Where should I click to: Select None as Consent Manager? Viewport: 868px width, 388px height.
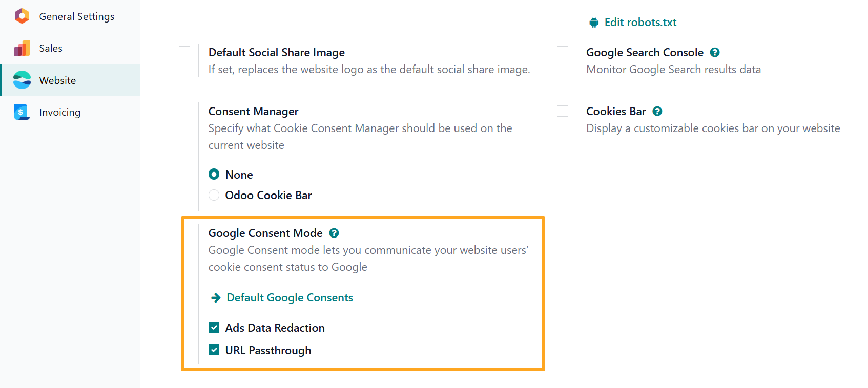(x=214, y=174)
